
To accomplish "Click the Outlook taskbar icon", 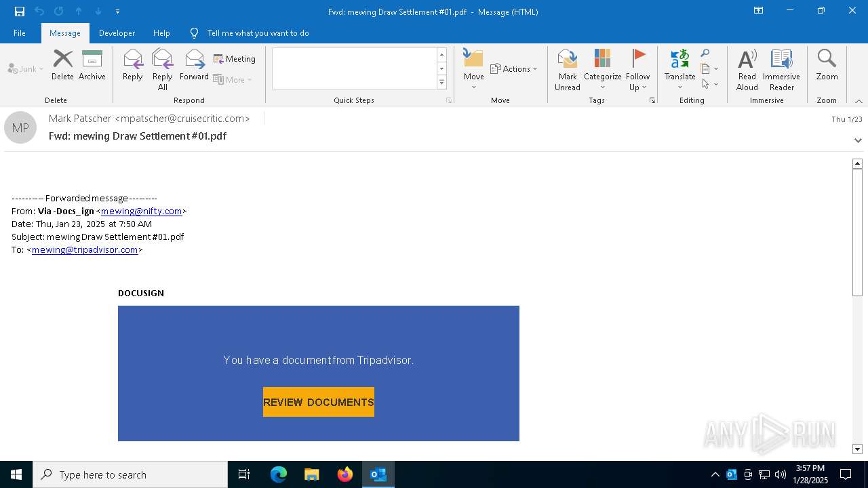I will click(378, 474).
